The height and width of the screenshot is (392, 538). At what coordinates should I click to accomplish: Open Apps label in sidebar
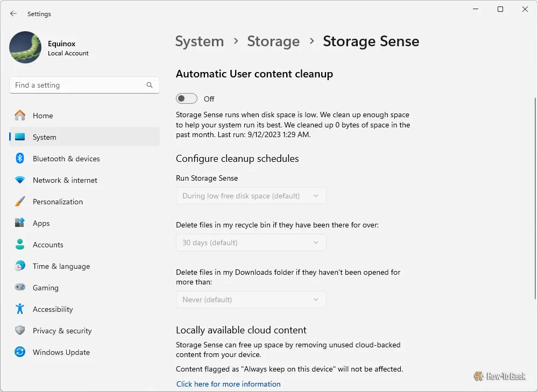click(x=41, y=223)
